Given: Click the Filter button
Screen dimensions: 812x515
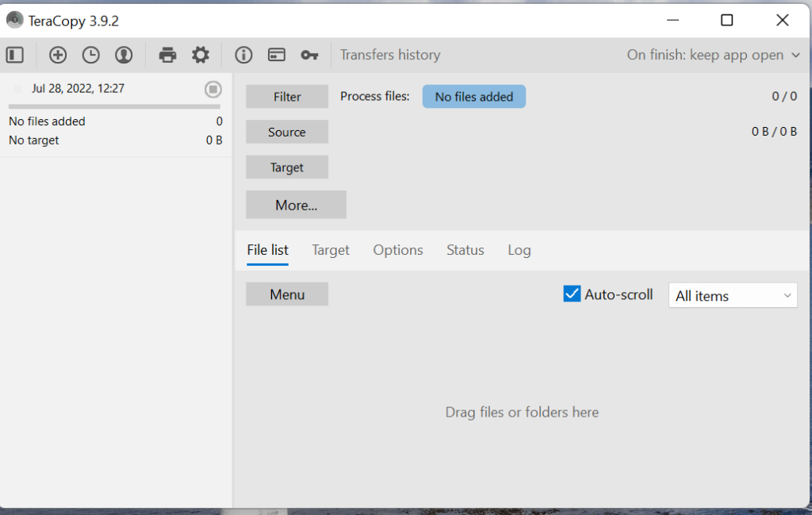Looking at the screenshot, I should (287, 96).
